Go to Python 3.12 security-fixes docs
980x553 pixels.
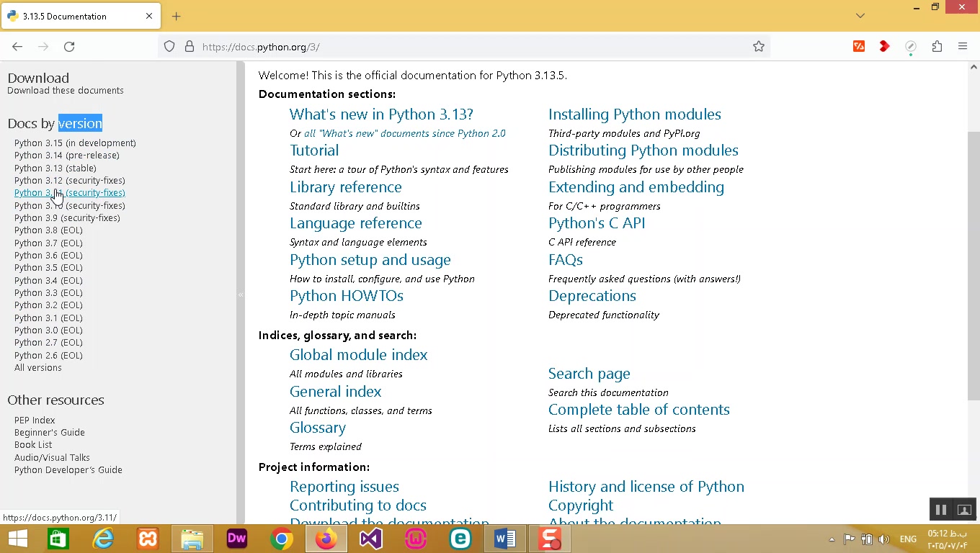pyautogui.click(x=69, y=181)
